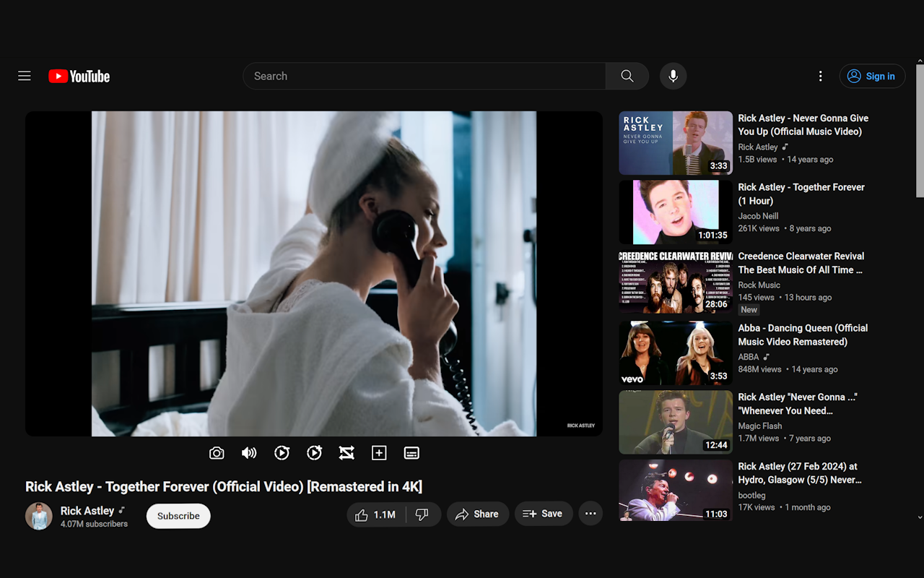Subscribe to Rick Astley's channel
This screenshot has height=578, width=924.
[x=178, y=516]
